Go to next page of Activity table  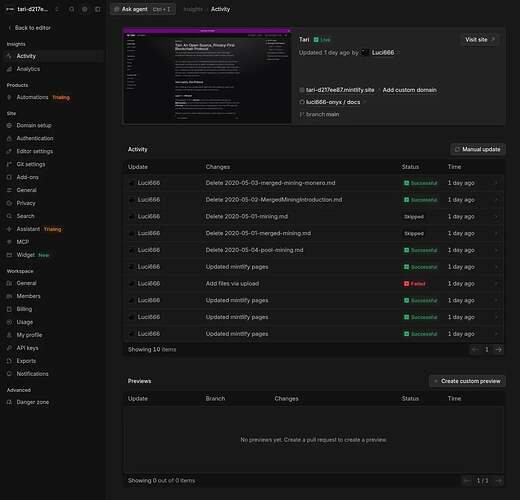(x=499, y=349)
